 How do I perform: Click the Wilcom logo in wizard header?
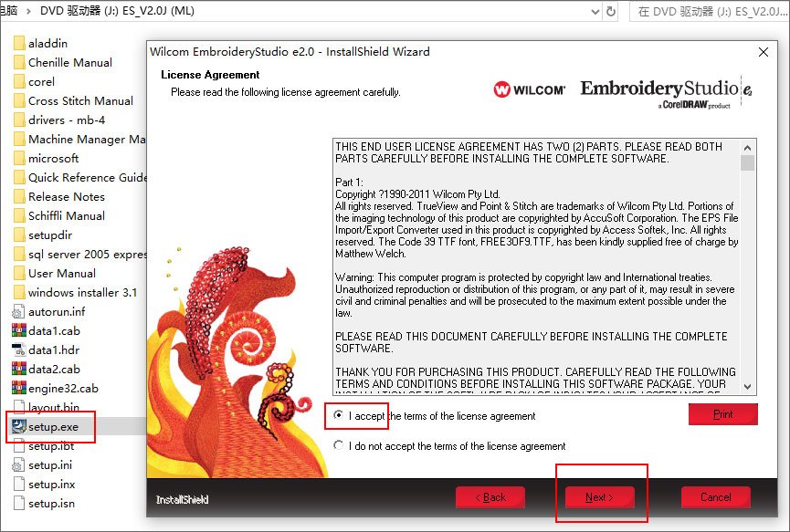pyautogui.click(x=530, y=89)
